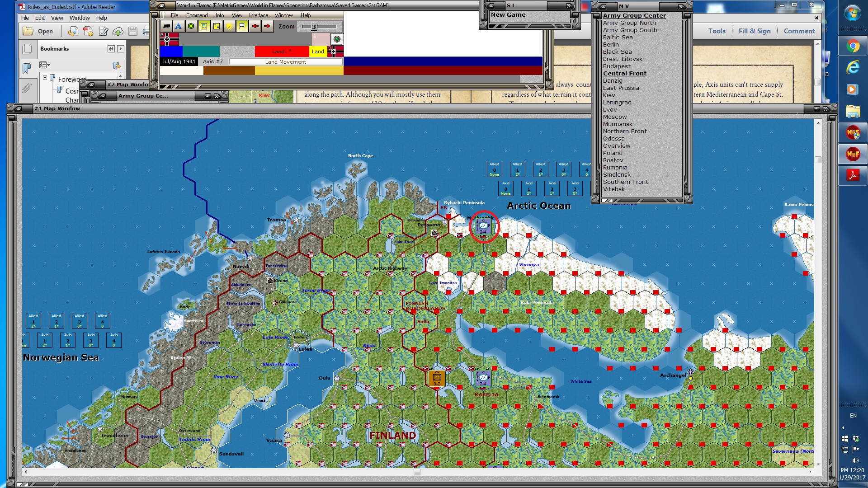Open the Comment pane in Adobe Reader

[x=799, y=31]
